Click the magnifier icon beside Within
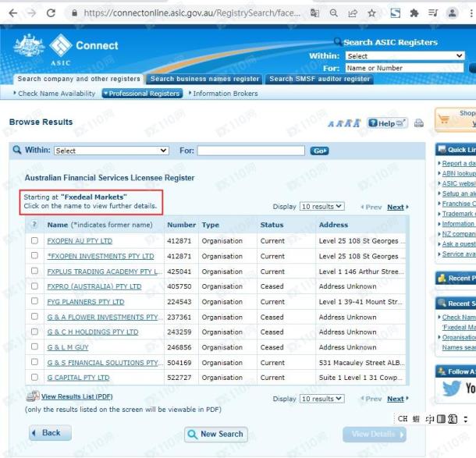Viewport: 476px width, 458px height. pos(17,150)
